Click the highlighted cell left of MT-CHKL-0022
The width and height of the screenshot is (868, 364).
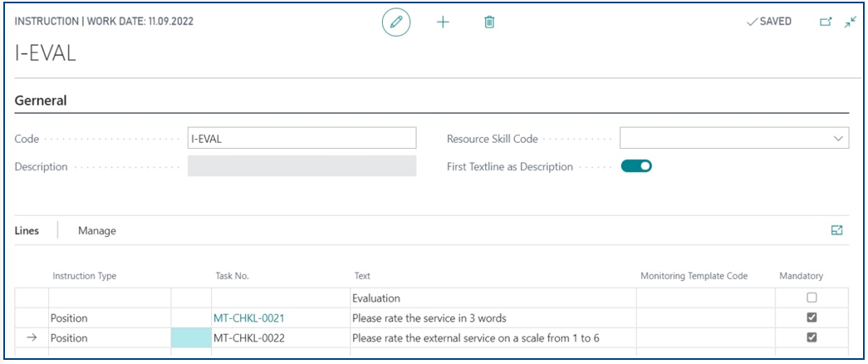click(x=192, y=337)
